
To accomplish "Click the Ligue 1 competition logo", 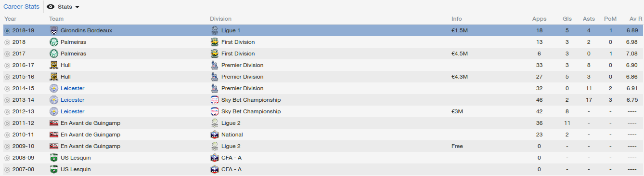I will point(215,30).
